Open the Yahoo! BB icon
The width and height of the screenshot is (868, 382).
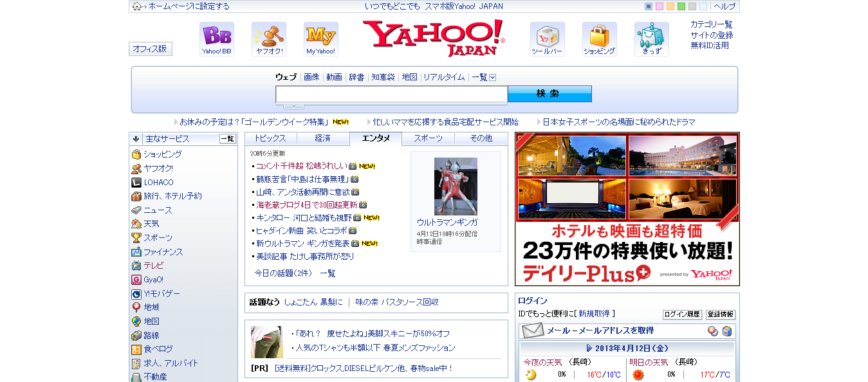pos(217,39)
